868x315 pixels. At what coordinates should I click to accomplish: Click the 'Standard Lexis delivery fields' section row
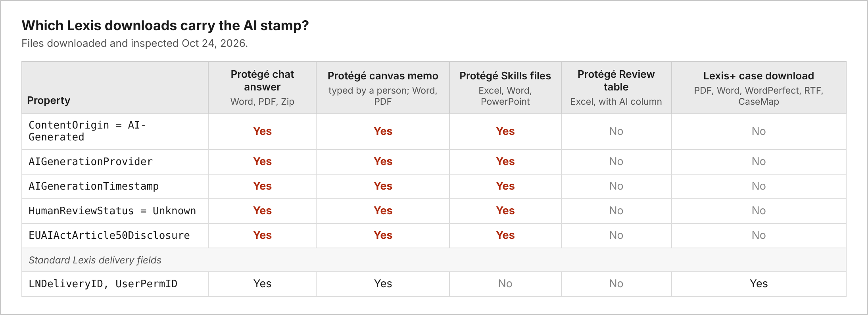coord(434,260)
